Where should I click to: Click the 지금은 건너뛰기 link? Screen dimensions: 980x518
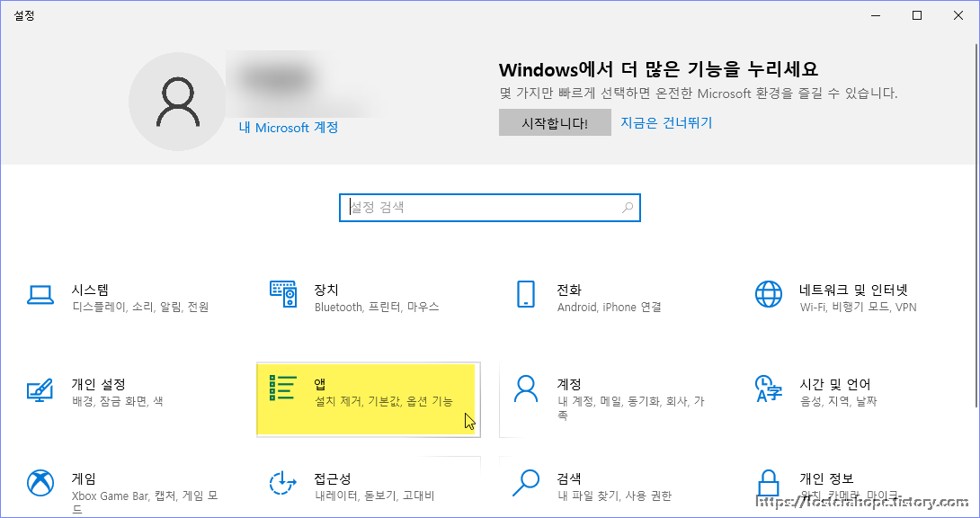[666, 122]
